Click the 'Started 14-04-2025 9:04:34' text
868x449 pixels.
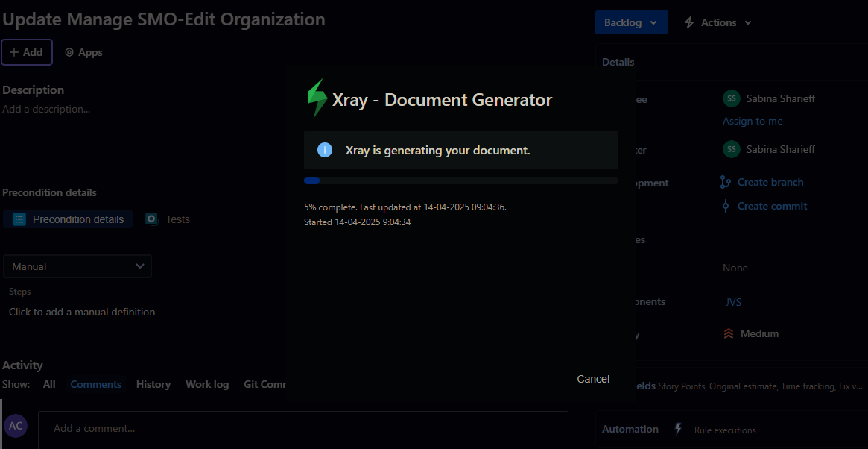pos(357,222)
